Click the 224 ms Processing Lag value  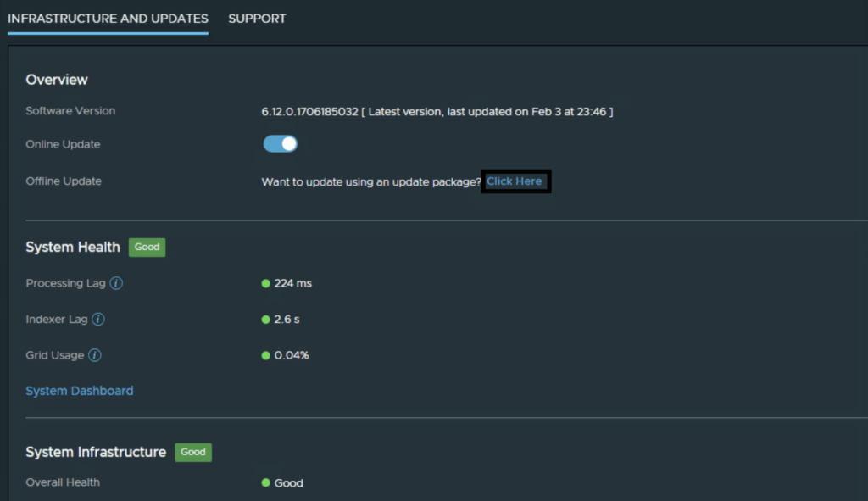pyautogui.click(x=293, y=283)
